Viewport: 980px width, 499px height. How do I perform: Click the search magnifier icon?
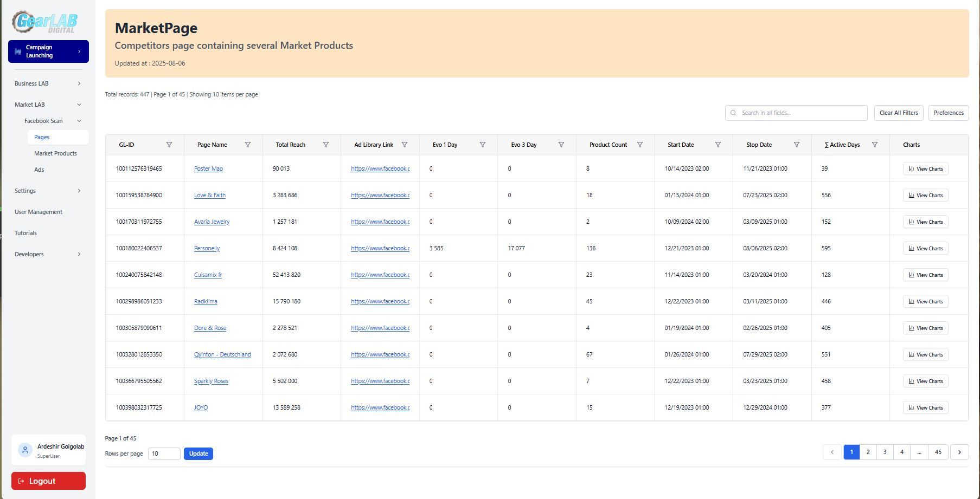[733, 113]
